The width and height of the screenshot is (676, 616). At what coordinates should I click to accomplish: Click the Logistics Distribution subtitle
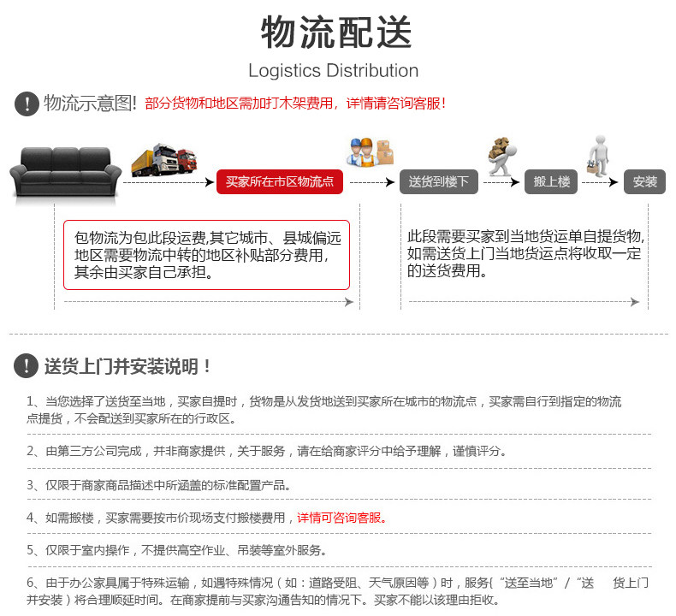[333, 71]
